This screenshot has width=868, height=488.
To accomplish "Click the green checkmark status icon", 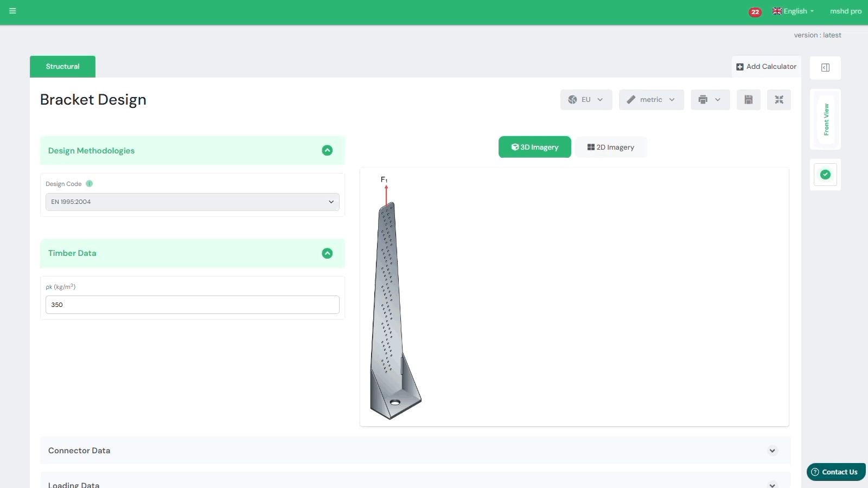I will click(x=825, y=175).
